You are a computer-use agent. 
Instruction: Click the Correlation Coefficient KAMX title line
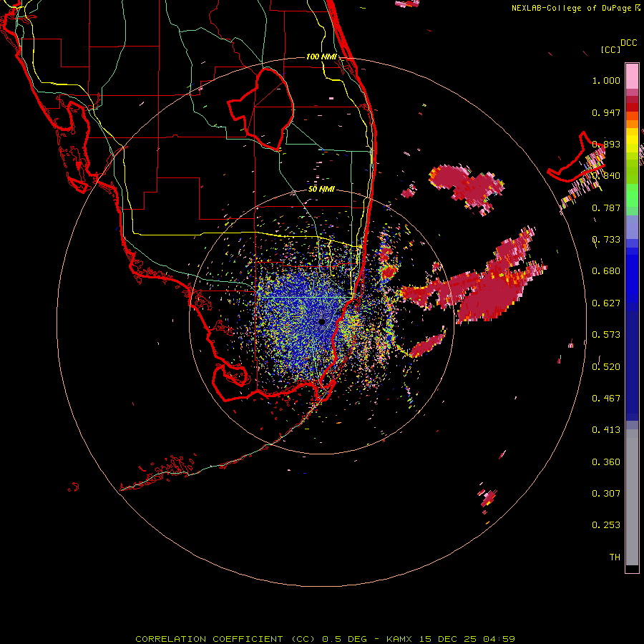[x=325, y=639]
